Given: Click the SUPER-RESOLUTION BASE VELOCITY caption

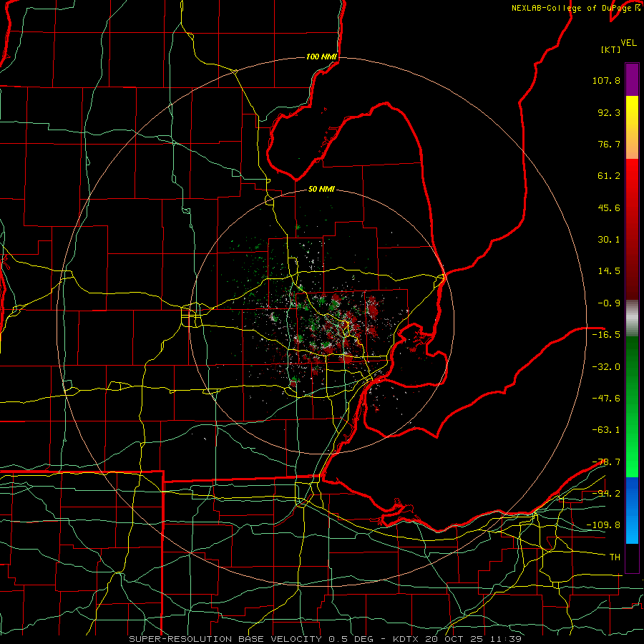Looking at the screenshot, I should pyautogui.click(x=227, y=639).
